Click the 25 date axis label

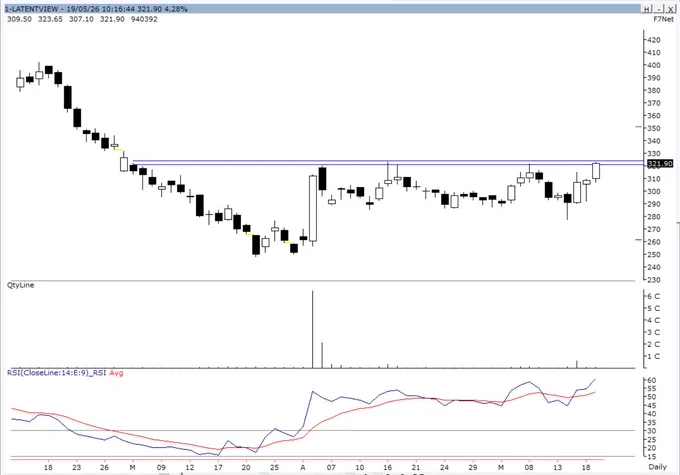[274, 467]
